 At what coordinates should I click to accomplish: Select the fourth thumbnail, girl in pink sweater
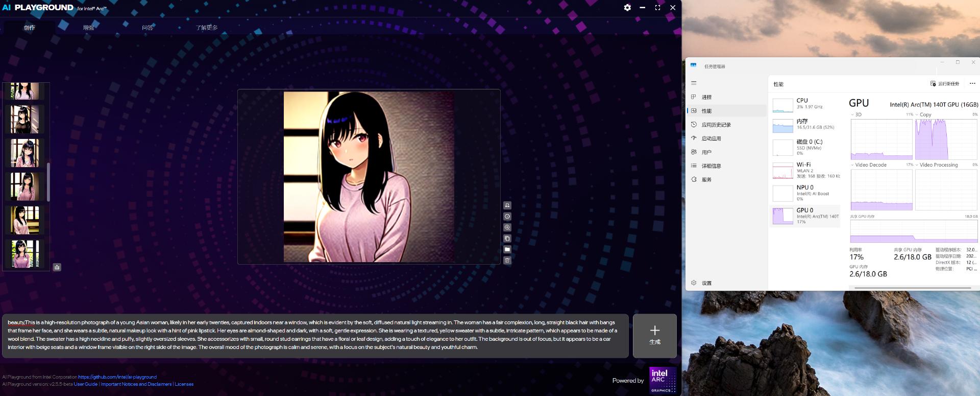pos(24,187)
